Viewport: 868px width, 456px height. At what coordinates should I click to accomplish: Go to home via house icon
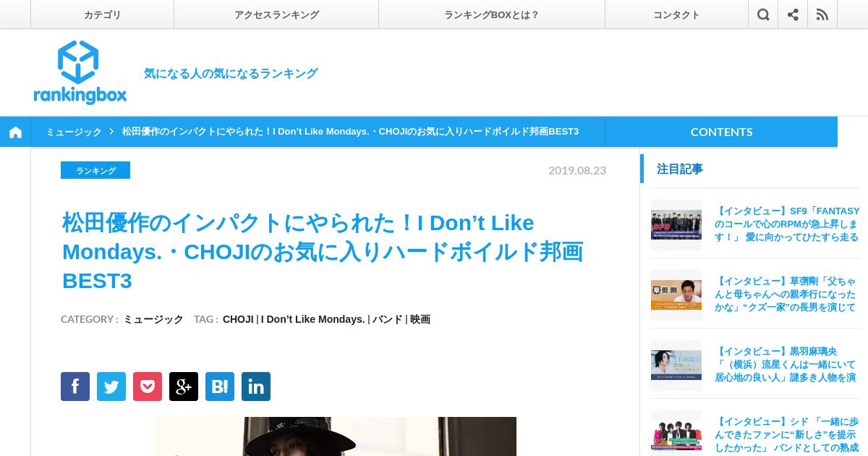pos(15,132)
